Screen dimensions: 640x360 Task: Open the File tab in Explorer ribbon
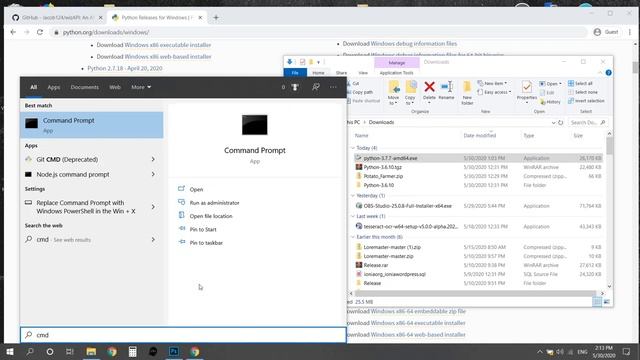point(295,73)
